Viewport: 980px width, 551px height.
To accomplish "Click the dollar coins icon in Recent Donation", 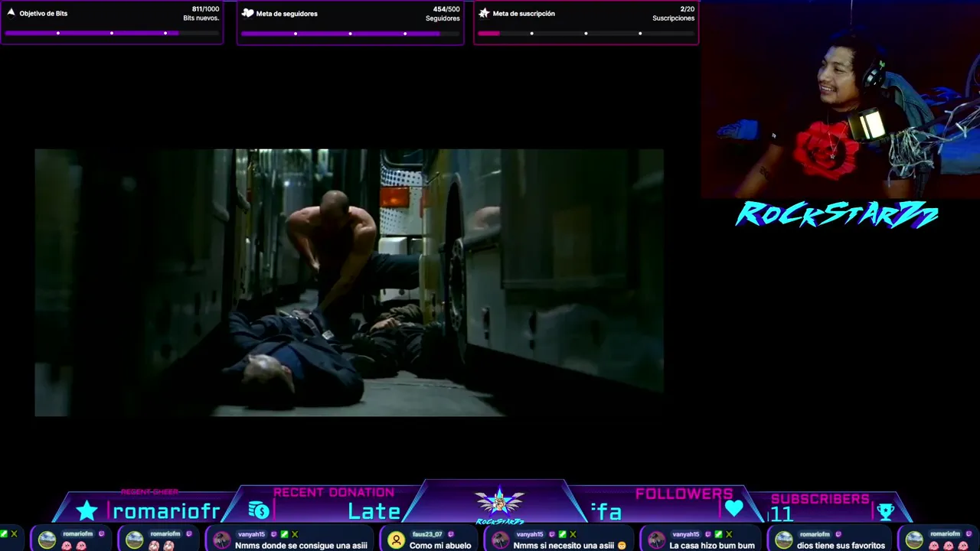I will point(259,510).
